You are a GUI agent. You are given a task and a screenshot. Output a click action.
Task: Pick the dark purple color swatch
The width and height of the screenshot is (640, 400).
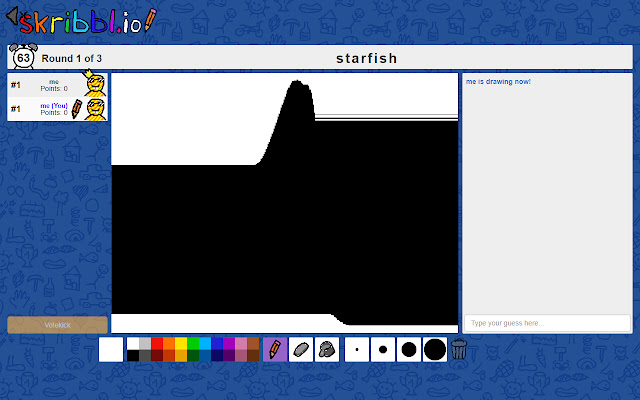click(x=229, y=356)
